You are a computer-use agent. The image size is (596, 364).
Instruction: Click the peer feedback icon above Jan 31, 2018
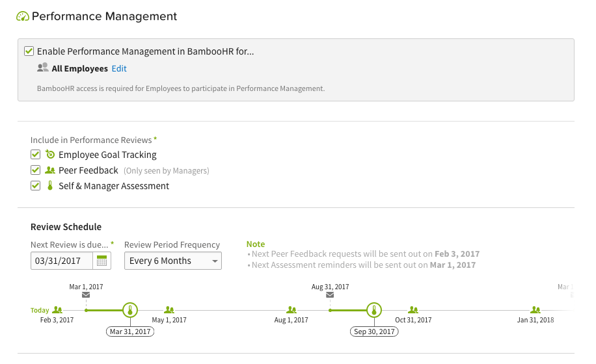535,309
